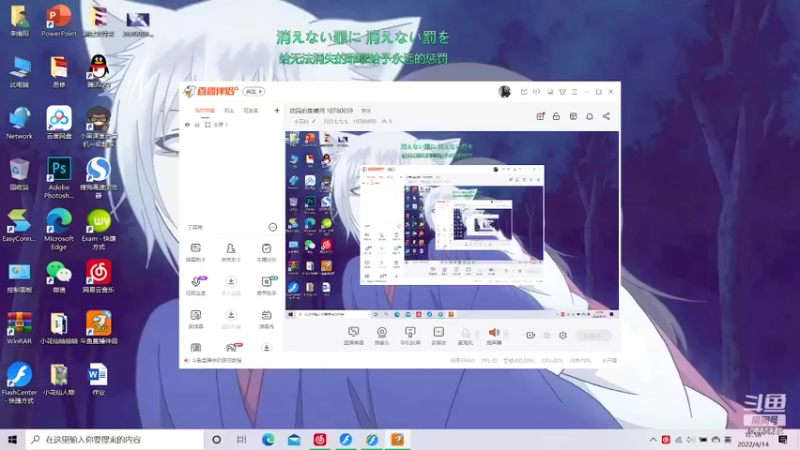This screenshot has height=450, width=800.
Task: Click the taskbar search box
Action: click(x=114, y=439)
